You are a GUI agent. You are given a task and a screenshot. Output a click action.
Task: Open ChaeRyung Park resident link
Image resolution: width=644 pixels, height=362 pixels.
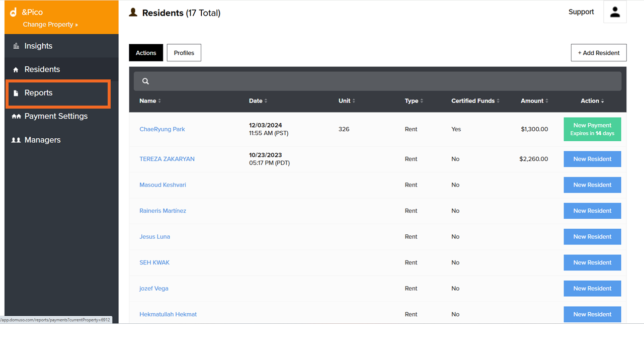tap(162, 129)
